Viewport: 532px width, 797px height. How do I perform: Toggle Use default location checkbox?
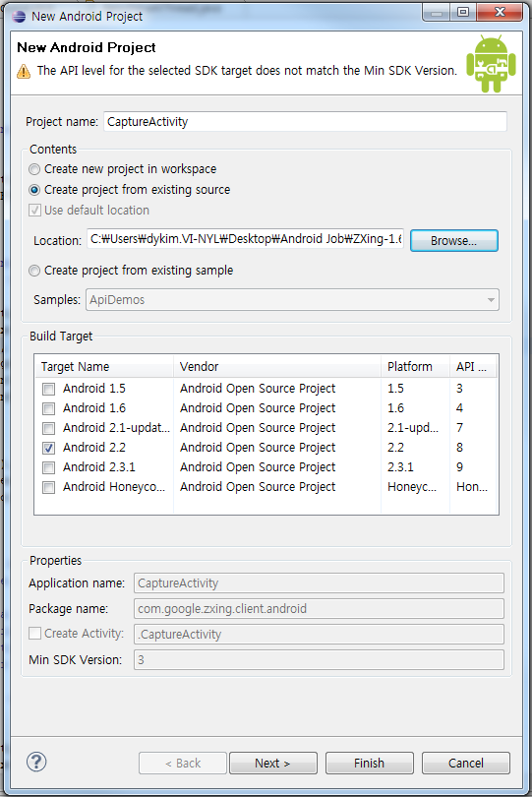[x=34, y=210]
